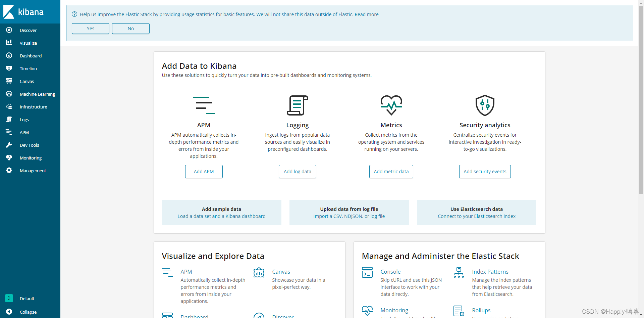Collapse the sidebar with Collapse label
The height and width of the screenshot is (318, 644).
28,312
